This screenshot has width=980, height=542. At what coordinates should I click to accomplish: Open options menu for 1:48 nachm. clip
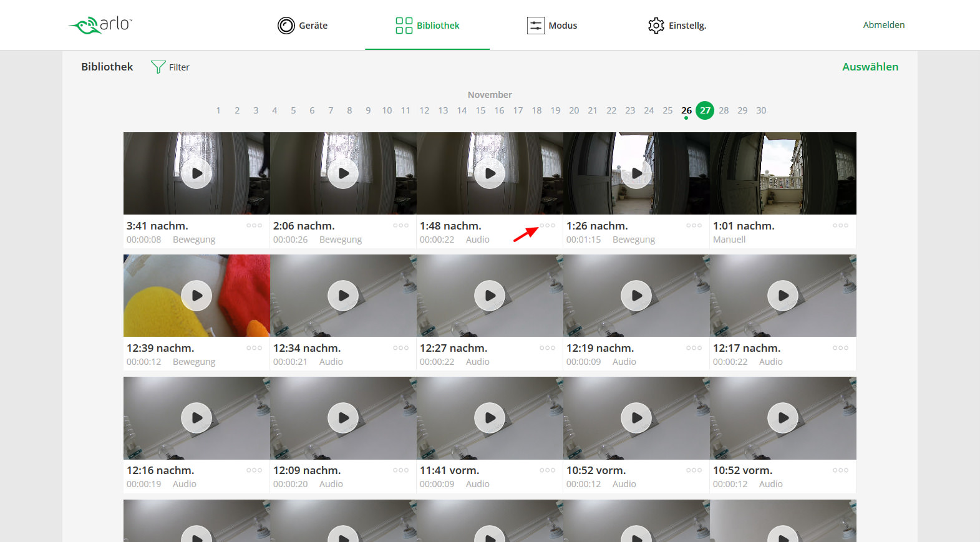tap(547, 226)
